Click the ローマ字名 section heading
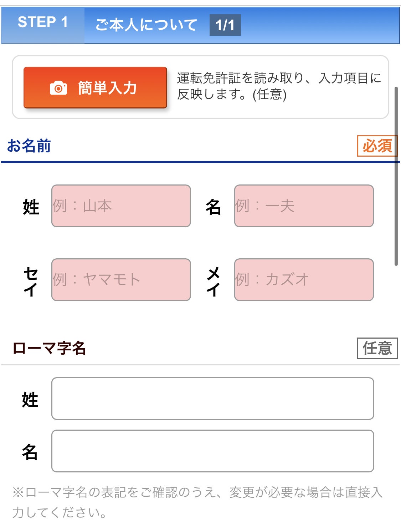 [x=49, y=348]
